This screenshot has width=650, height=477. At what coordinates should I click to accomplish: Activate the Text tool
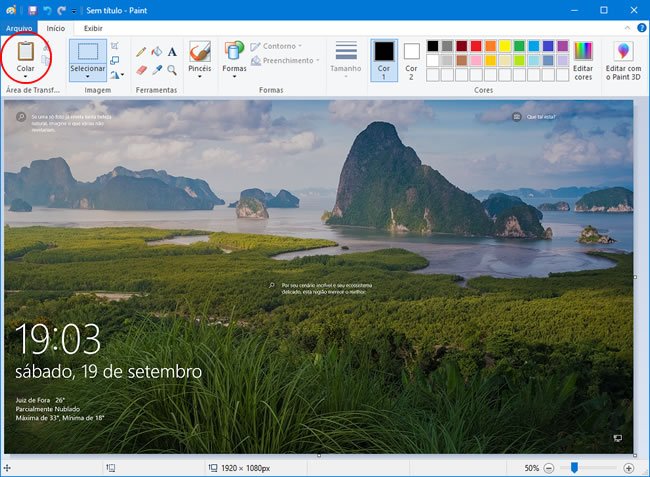(172, 51)
